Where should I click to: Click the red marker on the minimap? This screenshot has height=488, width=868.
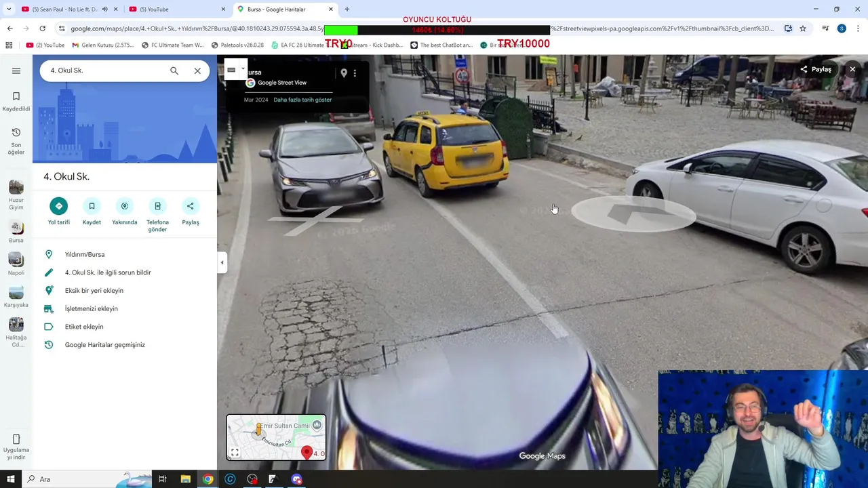[307, 453]
